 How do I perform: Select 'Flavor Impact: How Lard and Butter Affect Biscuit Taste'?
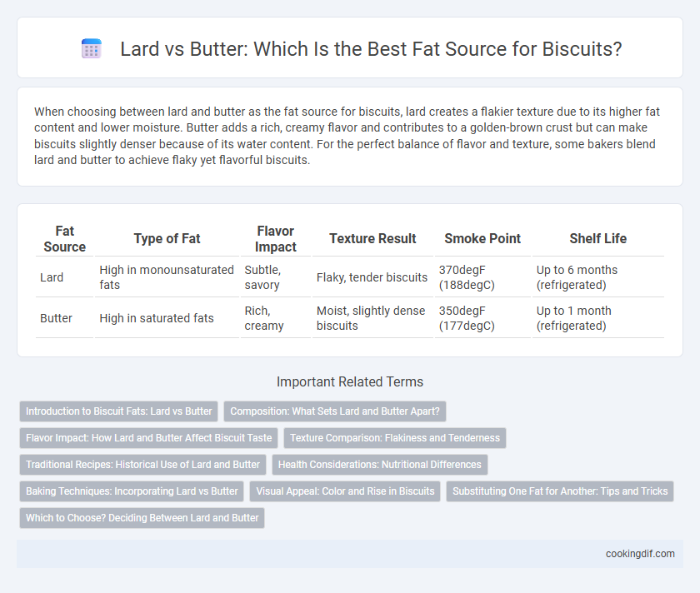(148, 438)
